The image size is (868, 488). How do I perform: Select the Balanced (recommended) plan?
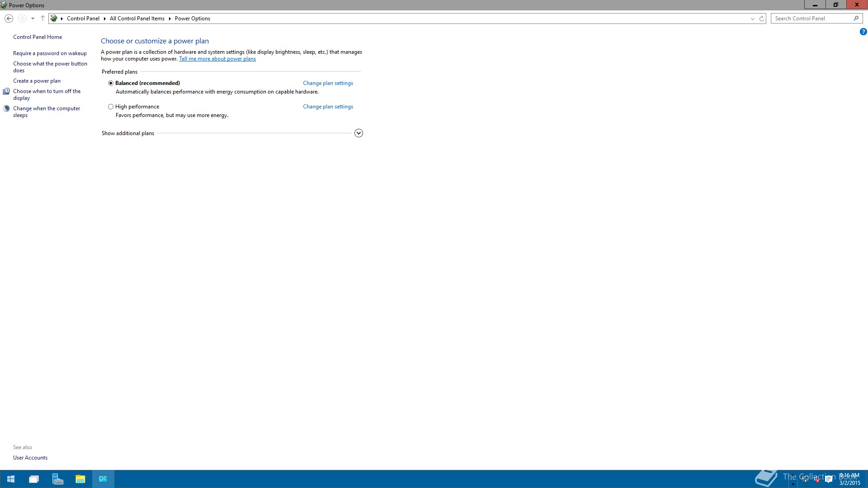(x=111, y=83)
